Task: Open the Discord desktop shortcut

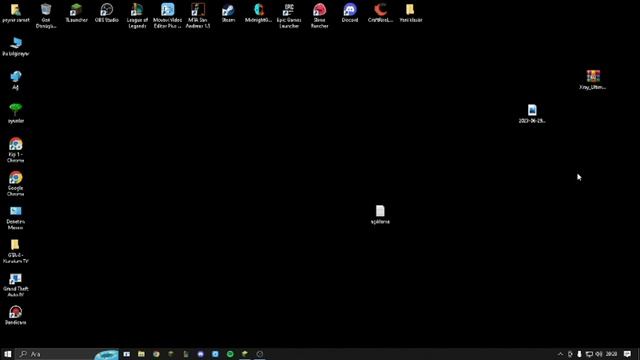Action: click(350, 13)
